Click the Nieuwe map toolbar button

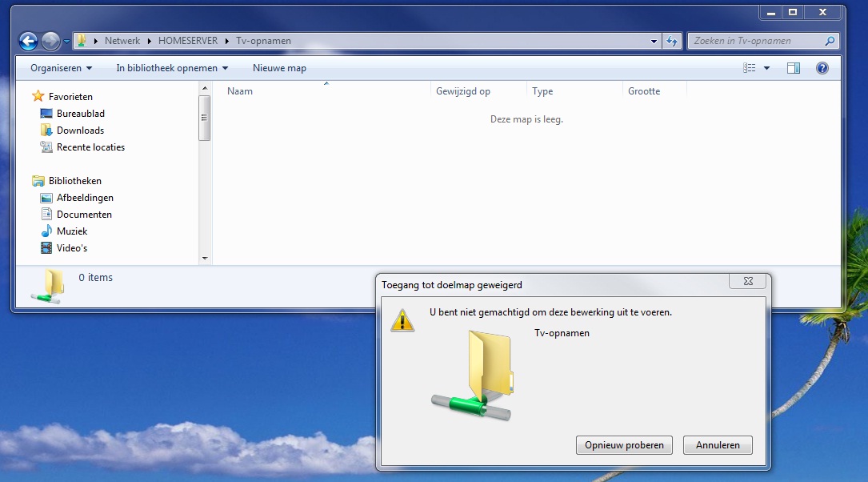pyautogui.click(x=279, y=68)
